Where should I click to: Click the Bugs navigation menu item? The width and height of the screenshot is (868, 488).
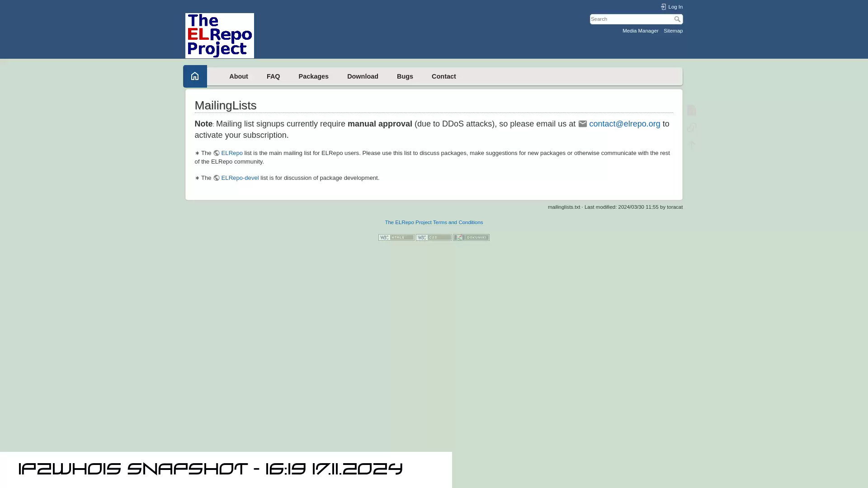[x=405, y=75]
